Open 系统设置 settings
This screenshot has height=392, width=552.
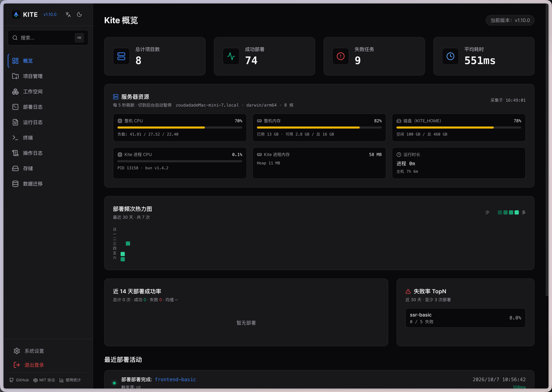(x=48, y=351)
